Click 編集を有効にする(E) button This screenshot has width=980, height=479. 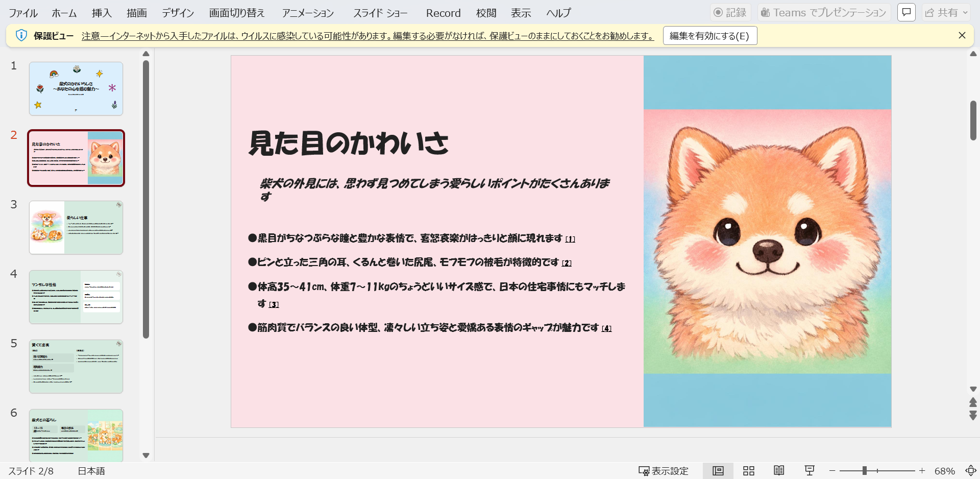tap(709, 36)
